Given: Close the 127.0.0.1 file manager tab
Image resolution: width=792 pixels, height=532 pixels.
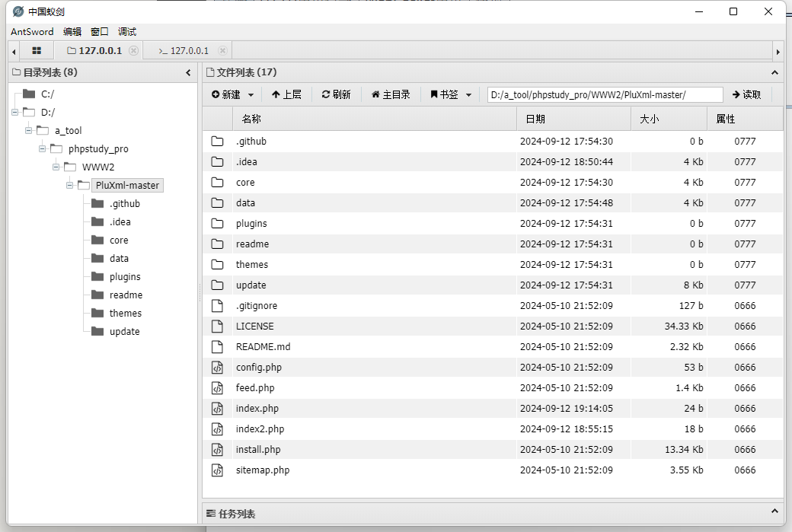Looking at the screenshot, I should click(x=133, y=50).
